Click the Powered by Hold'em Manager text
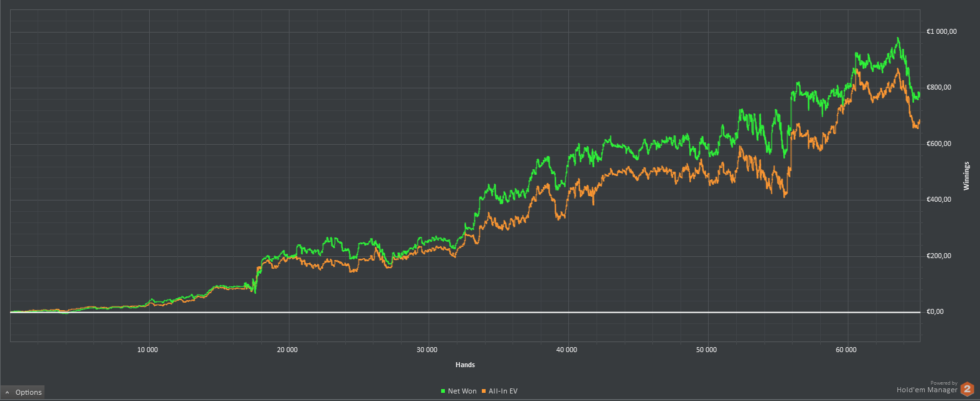 point(927,387)
